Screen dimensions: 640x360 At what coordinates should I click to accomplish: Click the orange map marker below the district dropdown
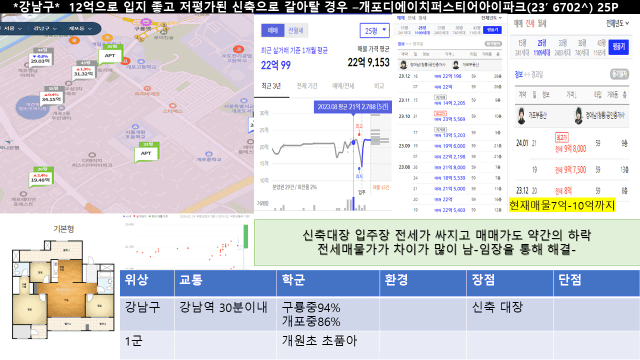click(74, 40)
